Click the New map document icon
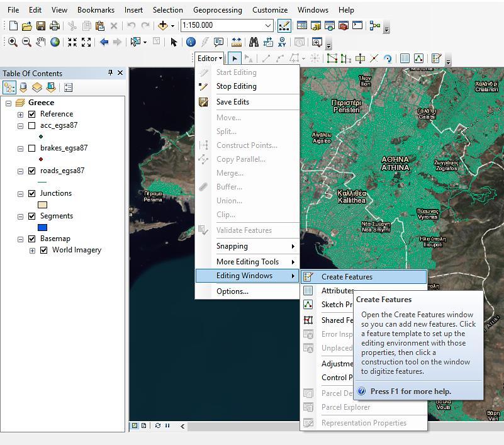This screenshot has width=504, height=445. pyautogui.click(x=13, y=25)
